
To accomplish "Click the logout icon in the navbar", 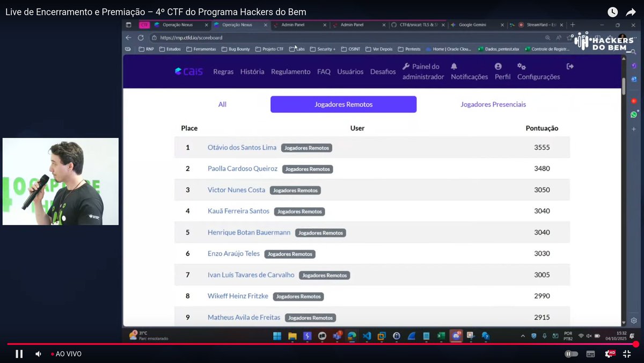I will coord(570,66).
